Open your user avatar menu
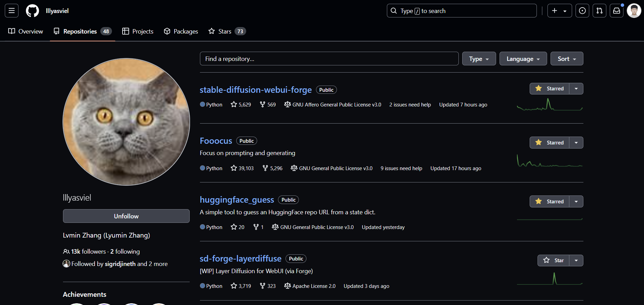Image resolution: width=644 pixels, height=305 pixels. coord(634,11)
